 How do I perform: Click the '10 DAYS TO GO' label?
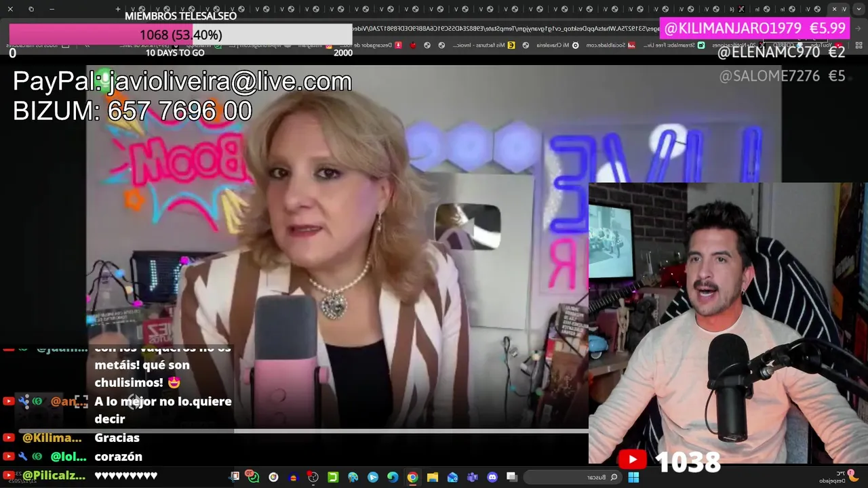[175, 53]
